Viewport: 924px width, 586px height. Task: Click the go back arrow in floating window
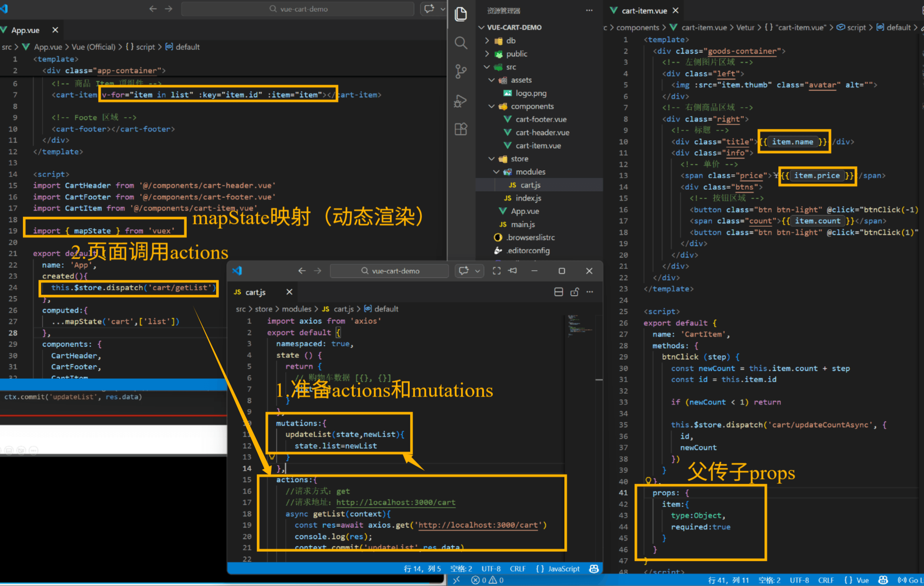[302, 271]
